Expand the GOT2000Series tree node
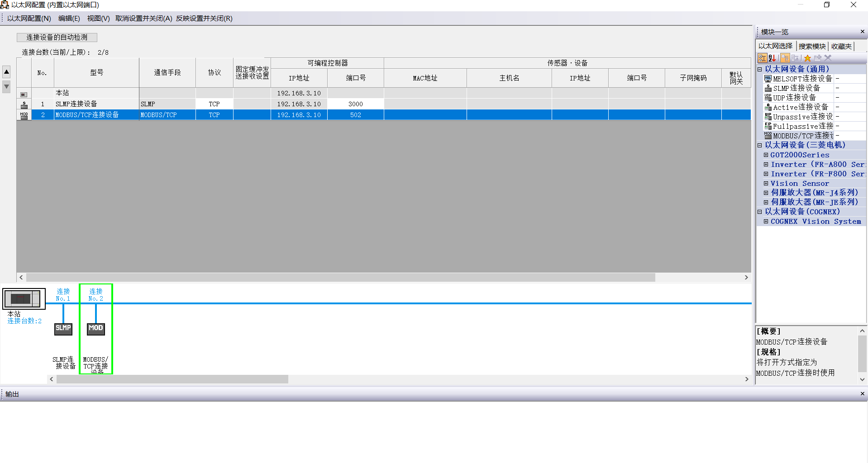Viewport: 868px width, 463px height. pos(766,155)
